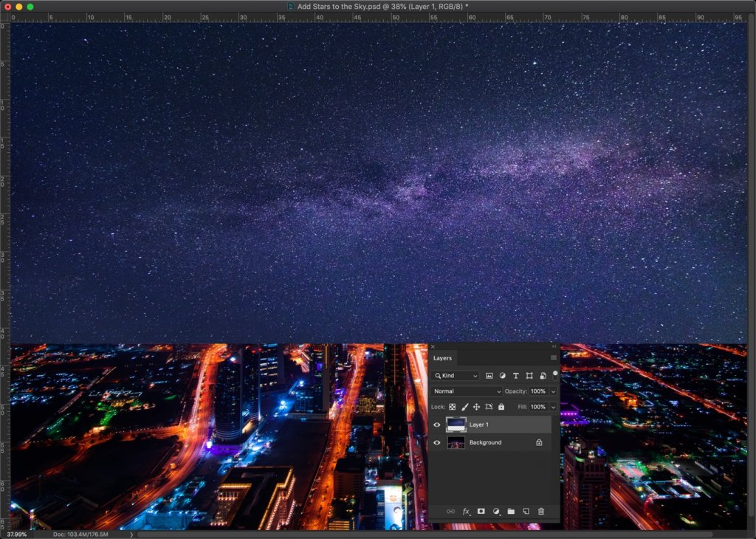Click the 37.99% zoom level field
The width and height of the screenshot is (756, 539).
tap(17, 534)
